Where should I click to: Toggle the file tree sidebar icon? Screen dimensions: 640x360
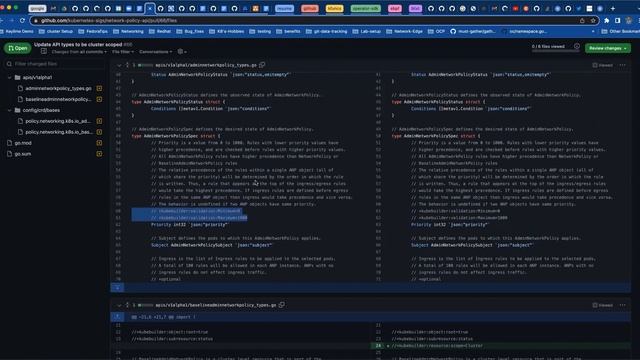[x=44, y=51]
